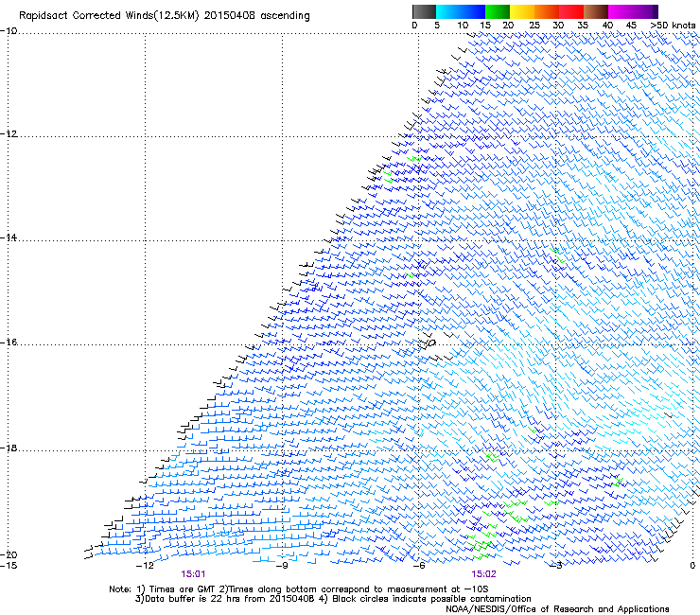Click the legend tick label '10'

click(463, 26)
